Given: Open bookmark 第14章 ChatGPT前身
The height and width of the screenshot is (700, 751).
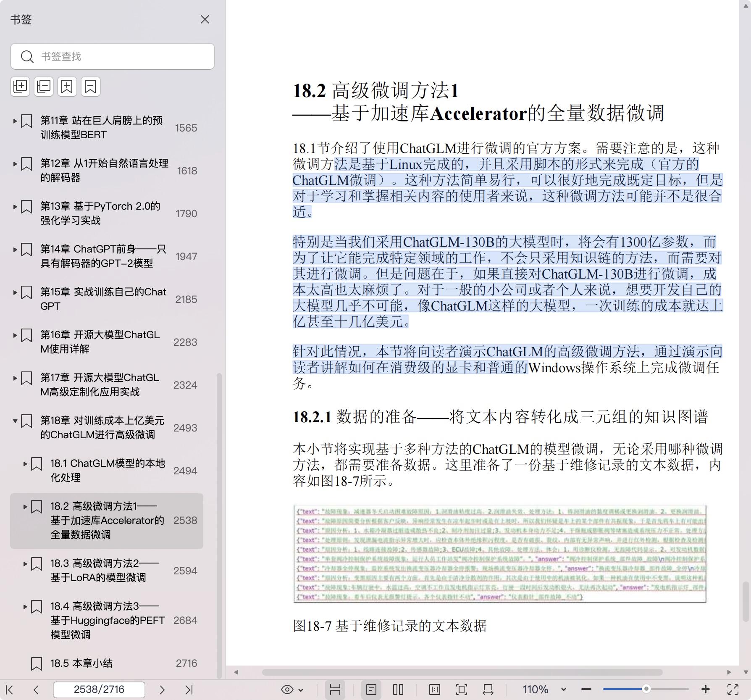Looking at the screenshot, I should 103,256.
